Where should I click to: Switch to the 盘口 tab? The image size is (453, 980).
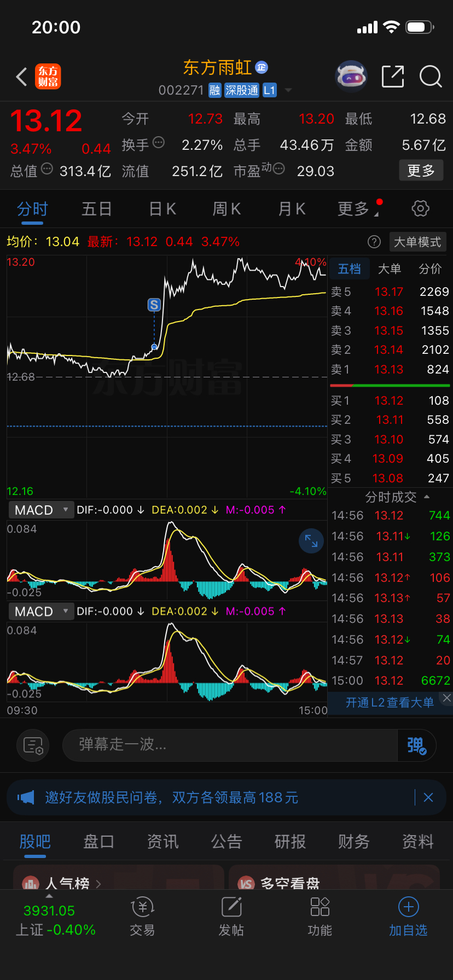pyautogui.click(x=98, y=842)
